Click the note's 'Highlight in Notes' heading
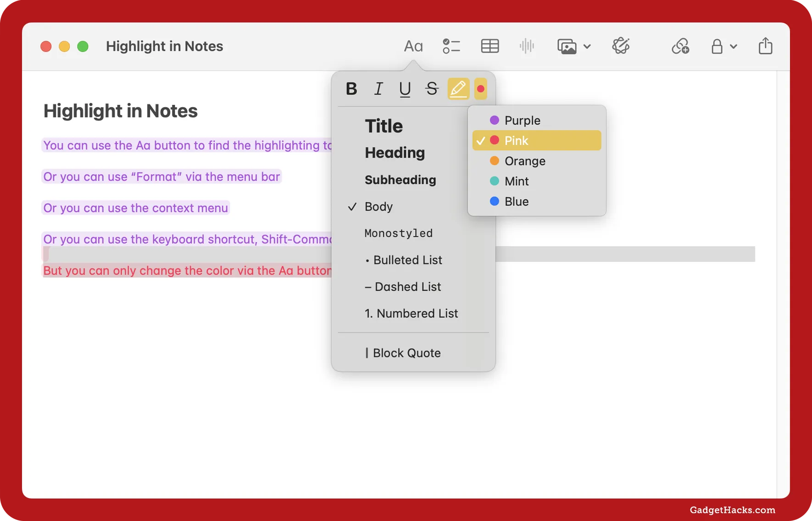The width and height of the screenshot is (812, 521). tap(121, 111)
